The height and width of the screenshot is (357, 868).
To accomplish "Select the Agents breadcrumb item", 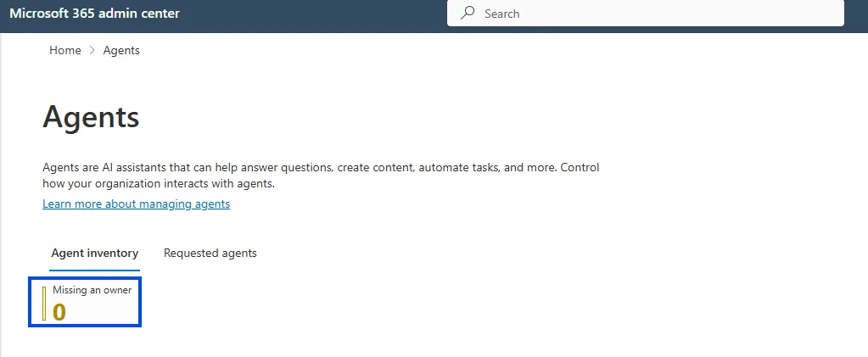I will 121,50.
